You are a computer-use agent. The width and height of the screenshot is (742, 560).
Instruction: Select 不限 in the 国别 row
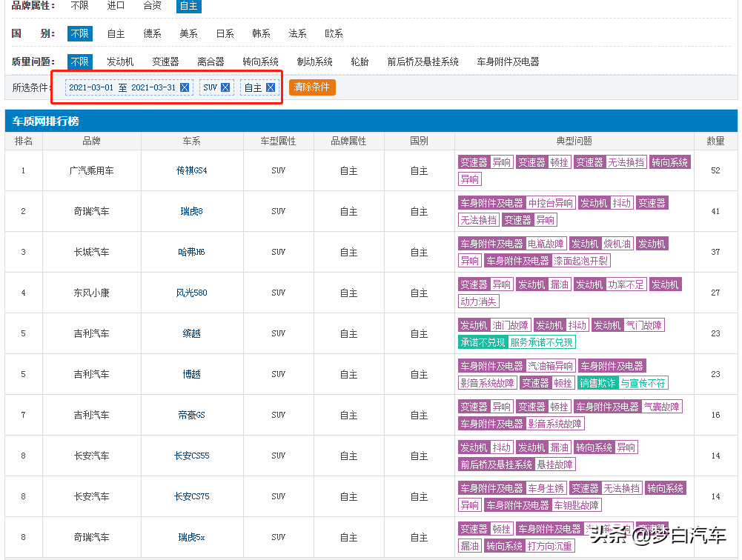point(79,33)
